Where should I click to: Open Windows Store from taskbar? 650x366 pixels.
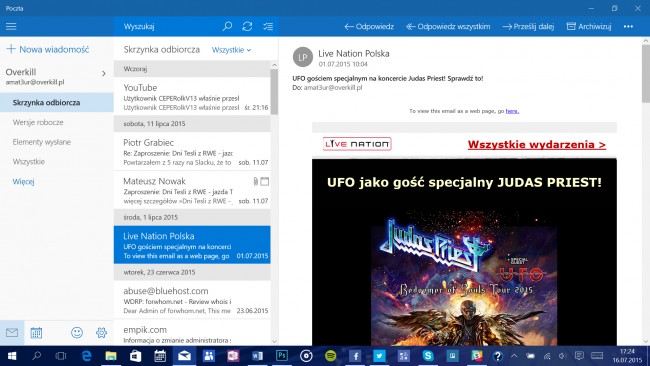pyautogui.click(x=135, y=356)
